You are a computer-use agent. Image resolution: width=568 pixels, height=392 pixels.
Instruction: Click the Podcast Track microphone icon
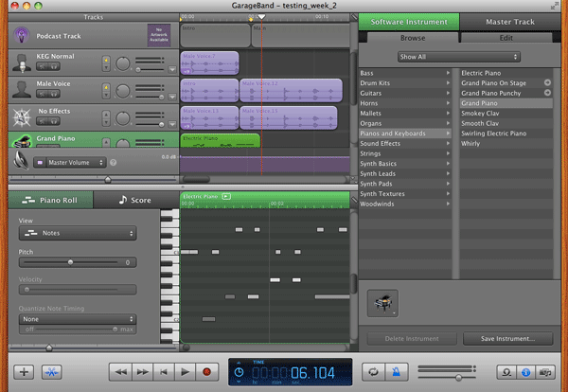pos(22,35)
